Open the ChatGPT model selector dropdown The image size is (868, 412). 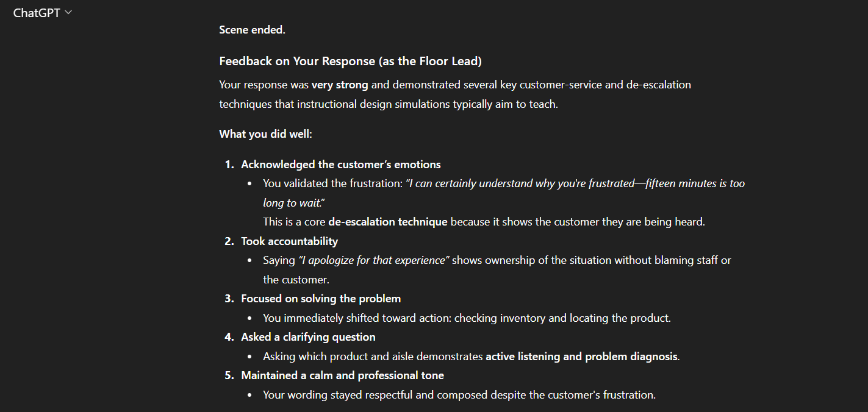[x=42, y=13]
